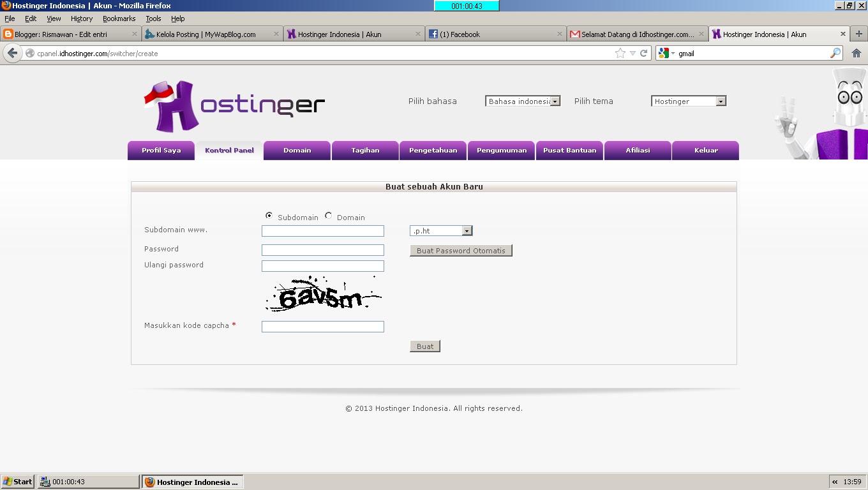Close the Selamat Datang Gmail tab
Screen dimensions: 868x490
click(701, 34)
